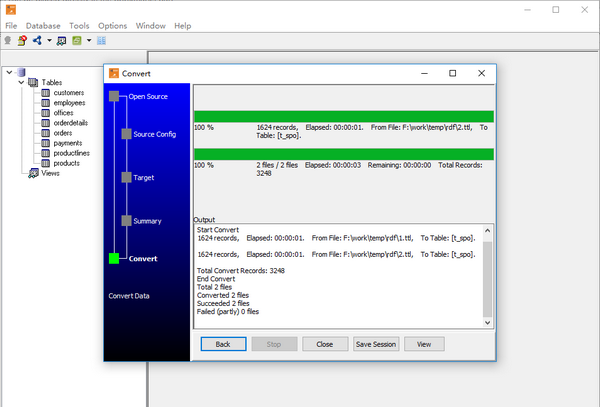Image resolution: width=600 pixels, height=407 pixels.
Task: Select the customers table icon
Action: coord(46,93)
